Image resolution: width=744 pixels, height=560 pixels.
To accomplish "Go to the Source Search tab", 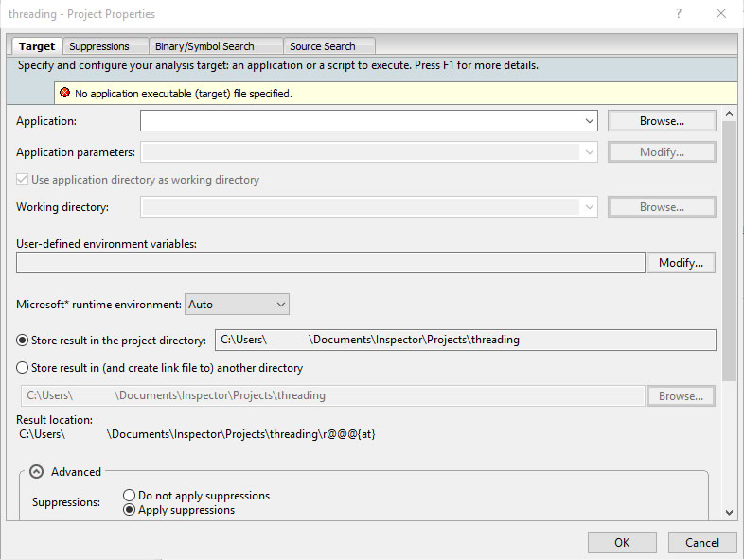I will 322,46.
